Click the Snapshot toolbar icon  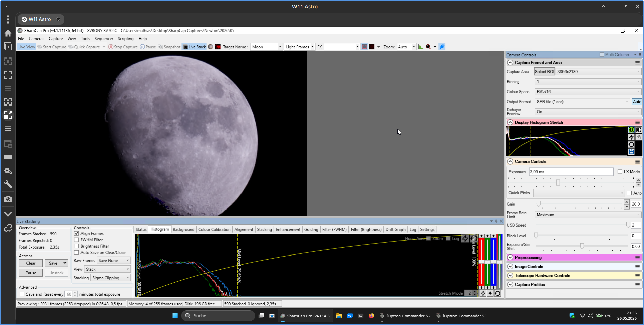tap(160, 47)
